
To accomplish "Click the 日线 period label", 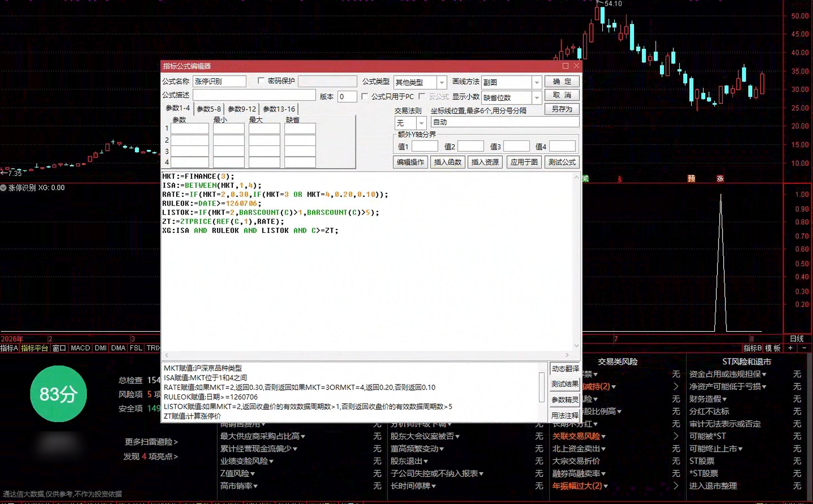I will (x=796, y=339).
